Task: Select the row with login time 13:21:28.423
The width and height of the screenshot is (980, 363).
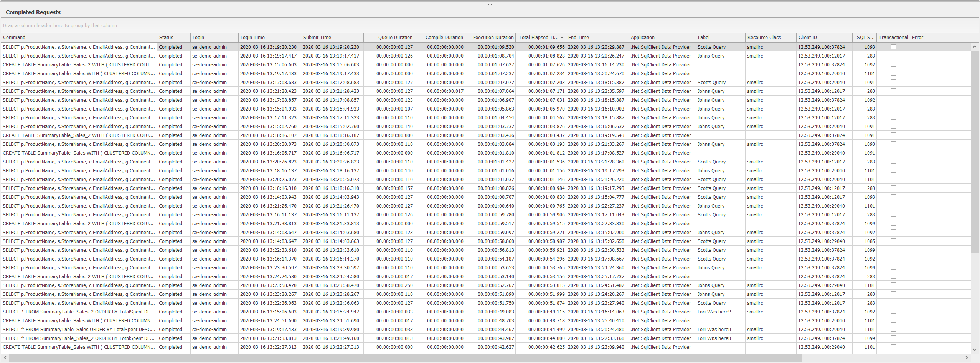Action: [x=268, y=91]
